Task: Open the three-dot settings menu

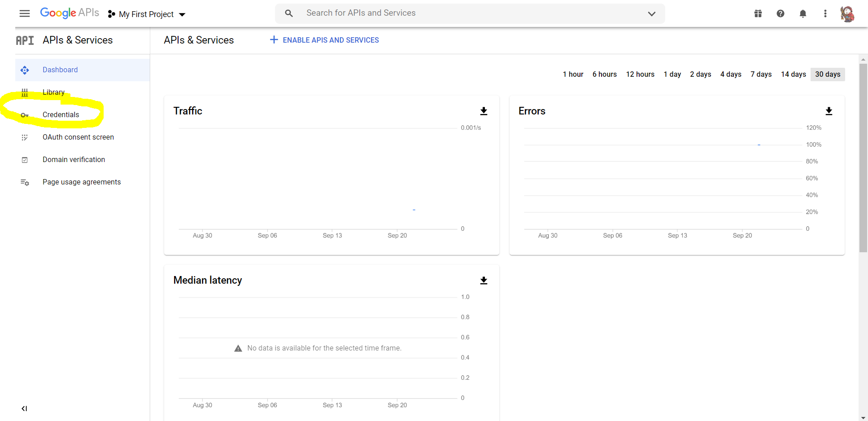Action: click(x=825, y=13)
